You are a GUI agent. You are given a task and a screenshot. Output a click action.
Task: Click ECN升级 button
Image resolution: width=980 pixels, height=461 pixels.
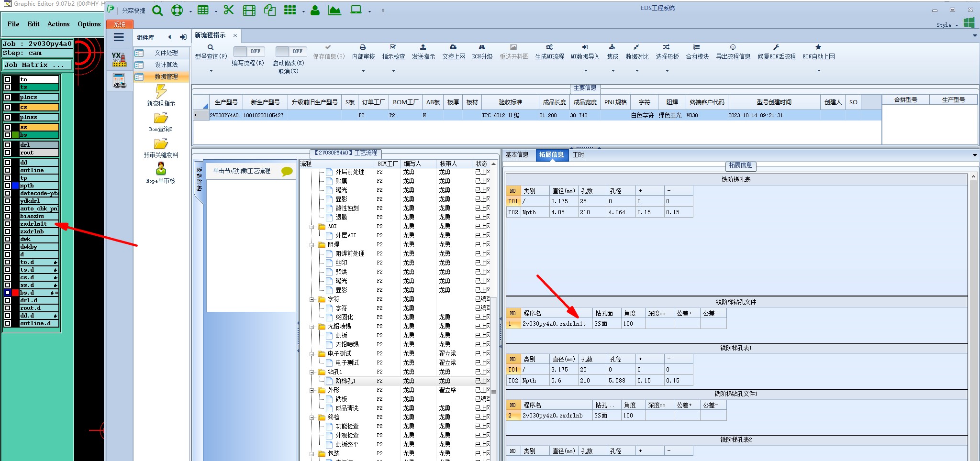[x=482, y=52]
